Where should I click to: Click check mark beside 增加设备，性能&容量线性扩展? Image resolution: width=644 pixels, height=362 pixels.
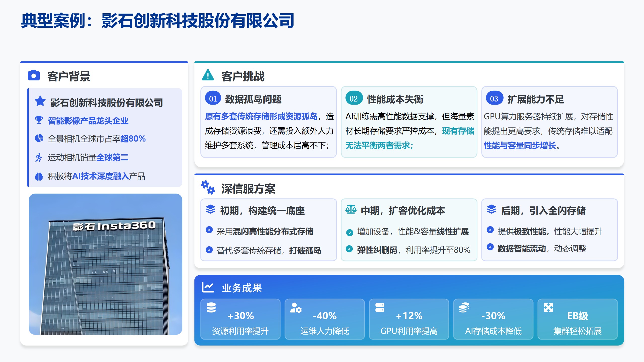[349, 233]
